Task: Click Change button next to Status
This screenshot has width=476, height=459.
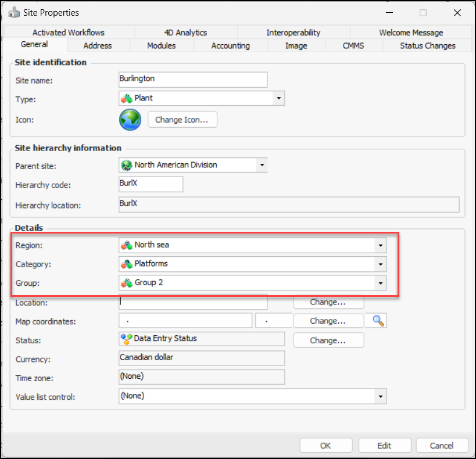Action: (x=328, y=340)
